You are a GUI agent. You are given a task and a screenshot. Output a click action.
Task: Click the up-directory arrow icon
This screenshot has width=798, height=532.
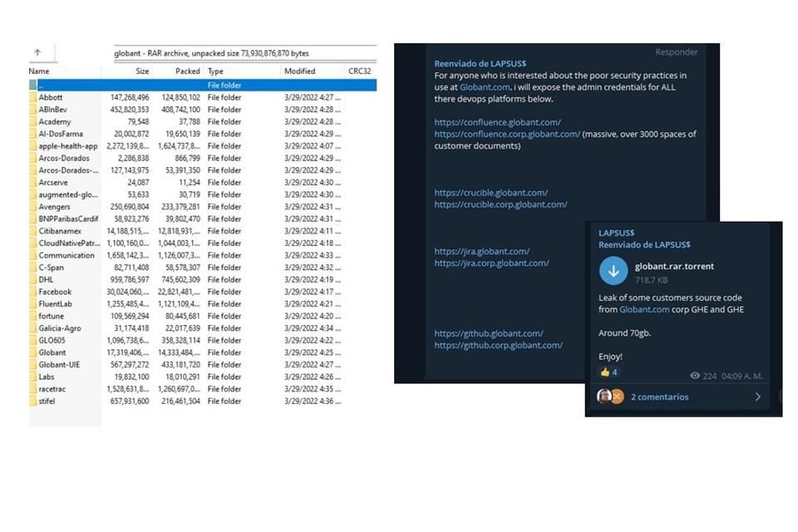click(37, 52)
